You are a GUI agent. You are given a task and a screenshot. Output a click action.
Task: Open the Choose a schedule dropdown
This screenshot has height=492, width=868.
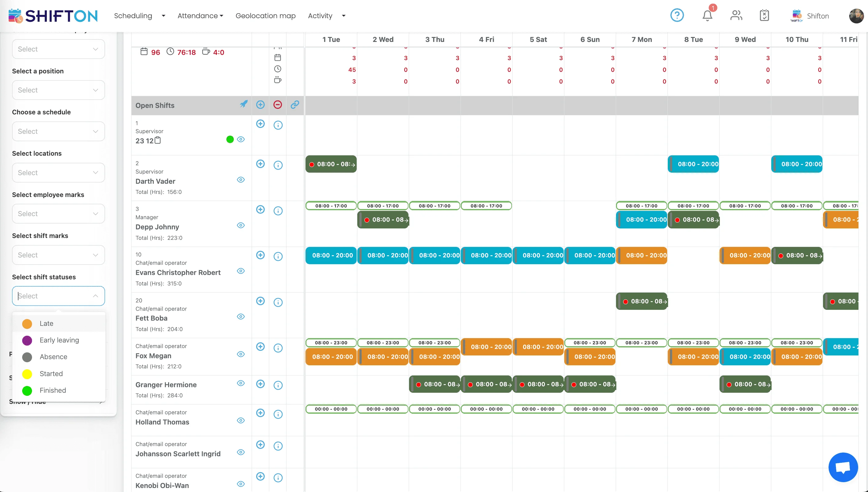pos(59,131)
